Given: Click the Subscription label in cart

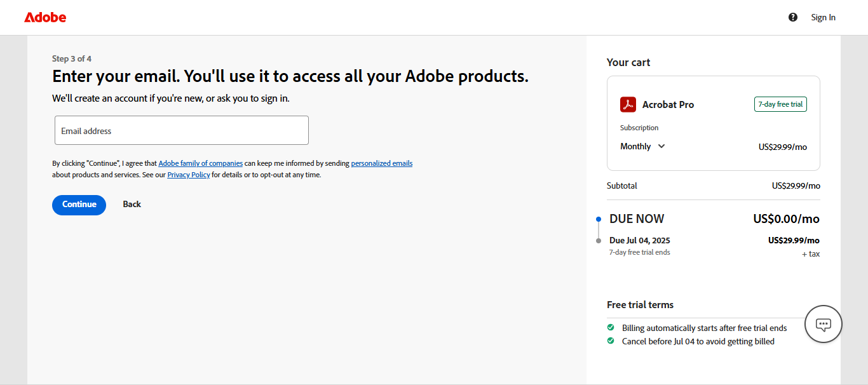Looking at the screenshot, I should (639, 128).
